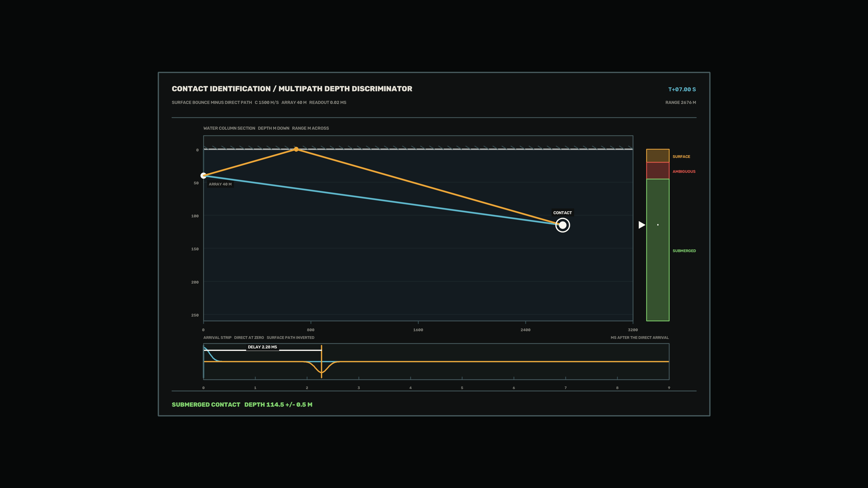Click the RANGE 2676 M readout
The width and height of the screenshot is (868, 488).
(x=681, y=102)
